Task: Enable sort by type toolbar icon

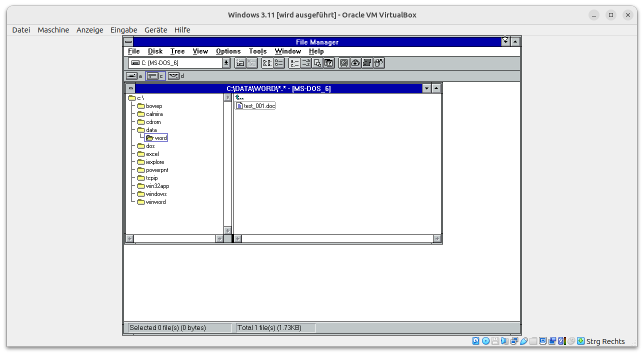Action: point(306,63)
